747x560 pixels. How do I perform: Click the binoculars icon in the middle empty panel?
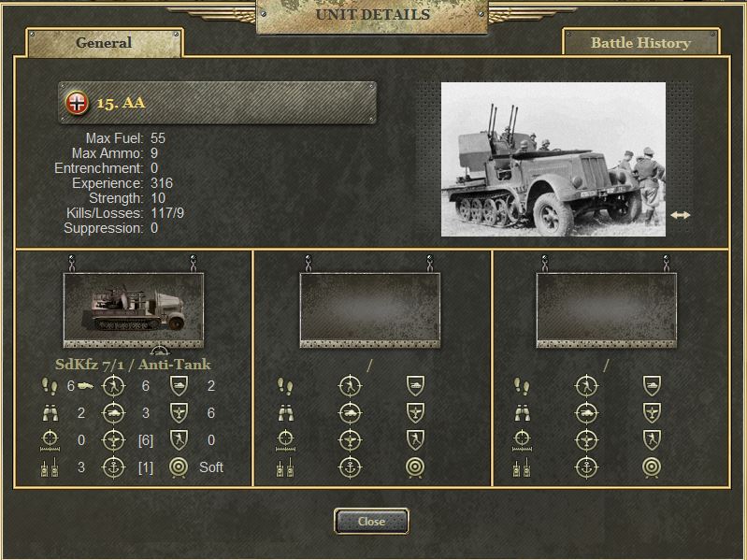click(x=286, y=413)
